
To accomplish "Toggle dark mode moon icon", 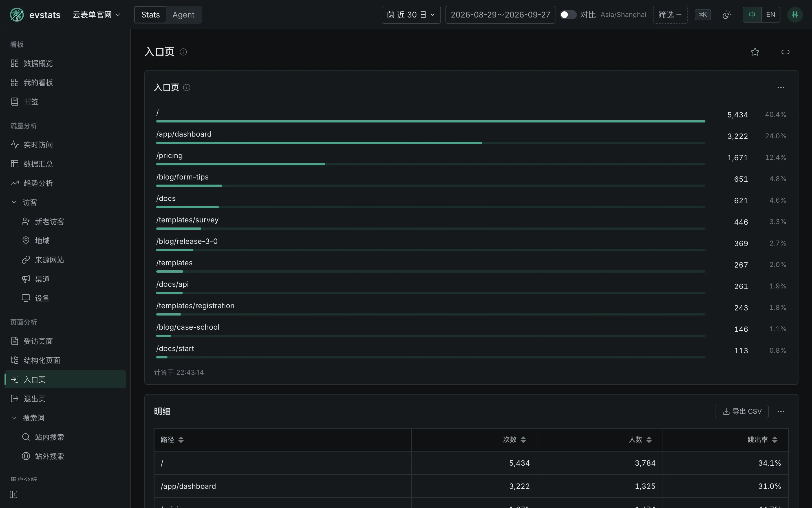I will tap(727, 15).
